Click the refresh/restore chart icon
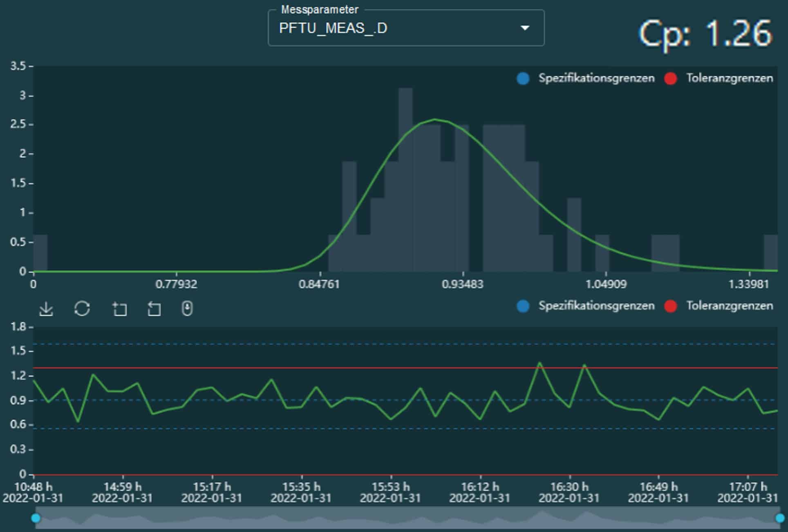 [82, 308]
